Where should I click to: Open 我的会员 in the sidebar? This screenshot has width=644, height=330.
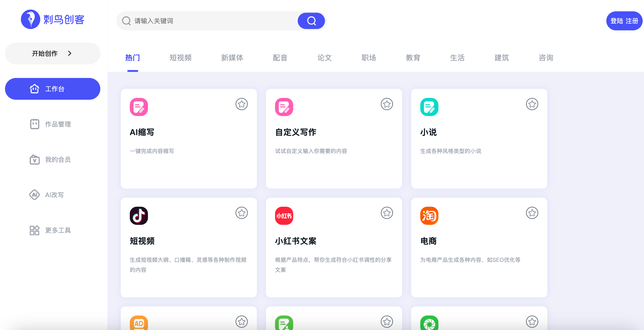coord(52,160)
